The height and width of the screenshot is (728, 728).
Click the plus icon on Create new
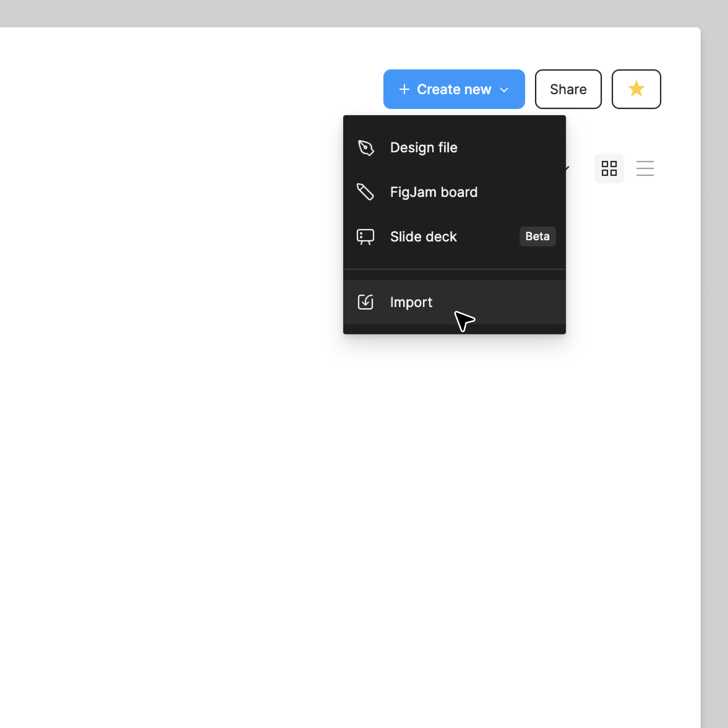click(x=404, y=89)
